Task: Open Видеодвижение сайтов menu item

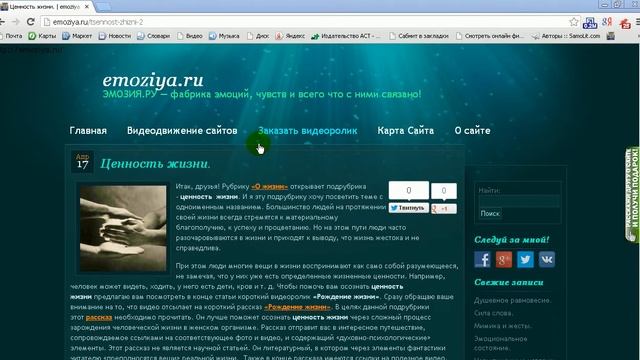Action: click(x=182, y=131)
